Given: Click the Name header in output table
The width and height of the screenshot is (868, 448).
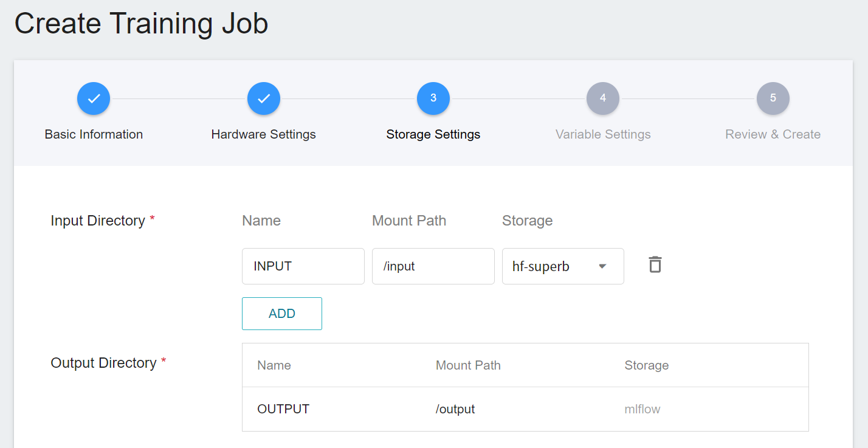Looking at the screenshot, I should 274,365.
